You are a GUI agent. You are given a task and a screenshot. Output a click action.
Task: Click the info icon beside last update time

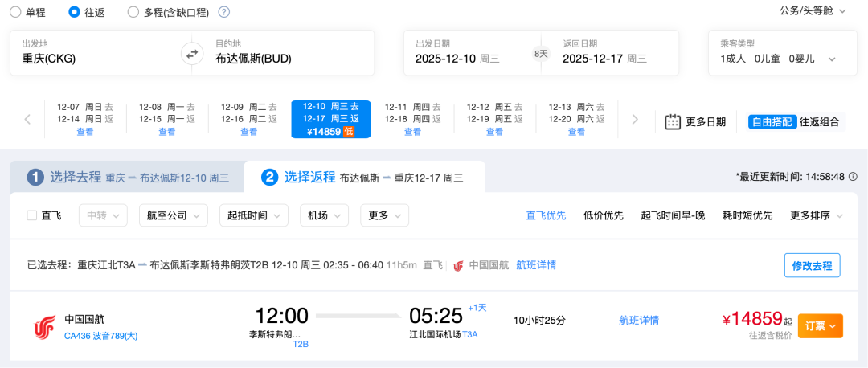tap(853, 177)
